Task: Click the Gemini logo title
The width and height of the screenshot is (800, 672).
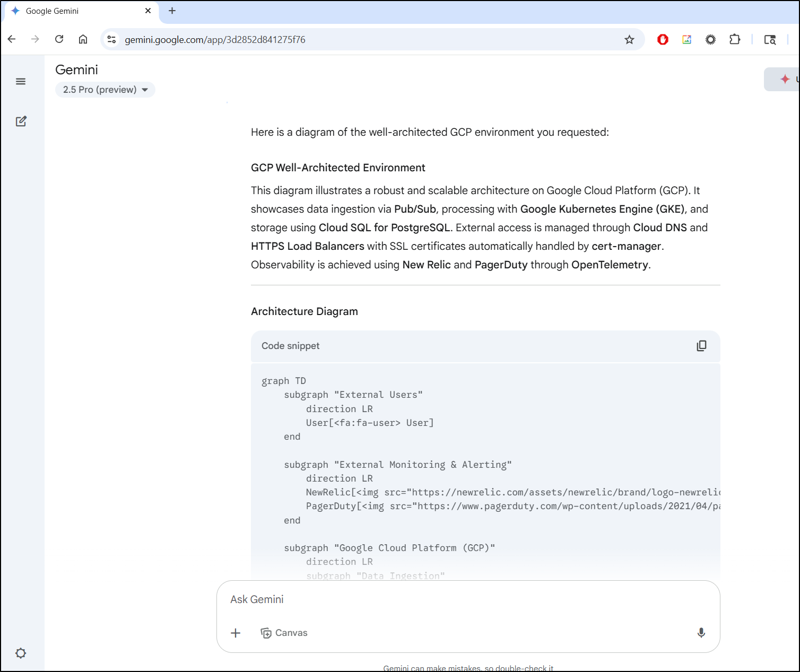Action: point(76,70)
